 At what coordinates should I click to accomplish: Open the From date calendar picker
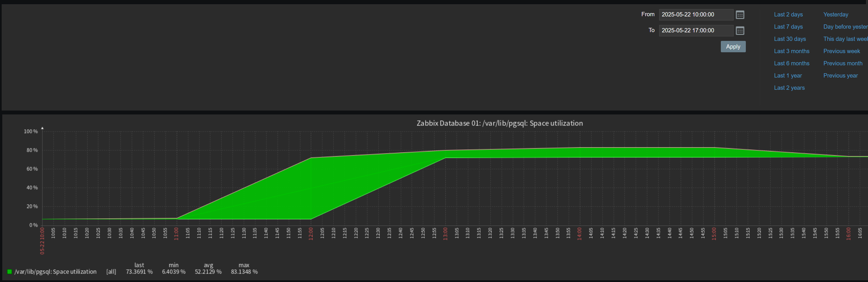[x=740, y=15]
